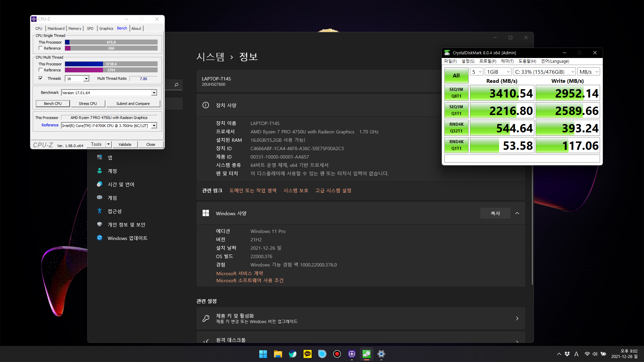Open Apps (앱) in the Settings sidebar
The image size is (644, 362).
[110, 158]
